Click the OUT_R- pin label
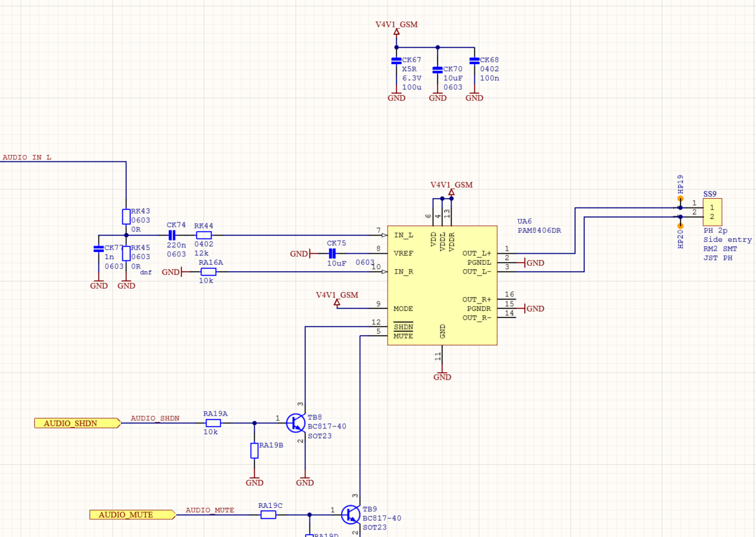The width and height of the screenshot is (756, 537). tap(477, 318)
